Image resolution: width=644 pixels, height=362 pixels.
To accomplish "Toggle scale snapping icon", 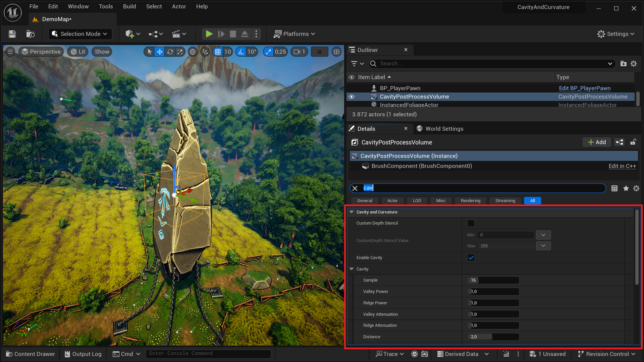I will (x=268, y=52).
